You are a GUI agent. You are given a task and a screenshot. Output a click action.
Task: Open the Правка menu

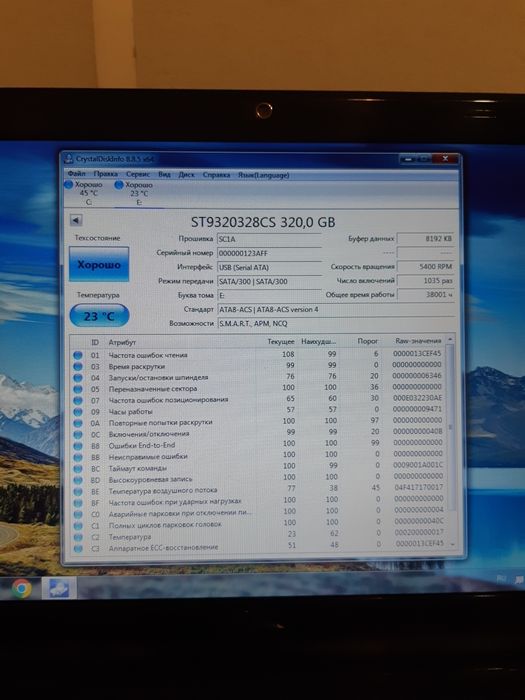pyautogui.click(x=106, y=174)
